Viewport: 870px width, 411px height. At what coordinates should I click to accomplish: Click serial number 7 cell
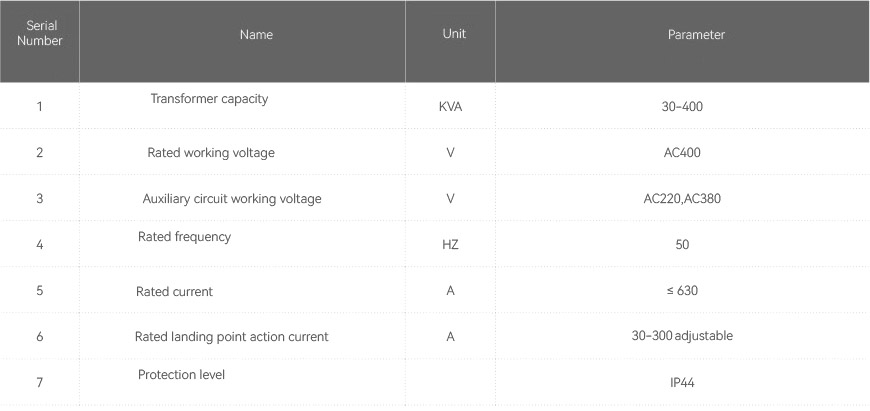point(40,383)
